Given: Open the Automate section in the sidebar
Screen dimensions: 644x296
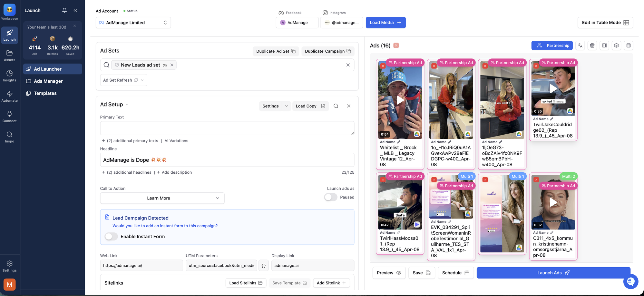Looking at the screenshot, I should [9, 96].
